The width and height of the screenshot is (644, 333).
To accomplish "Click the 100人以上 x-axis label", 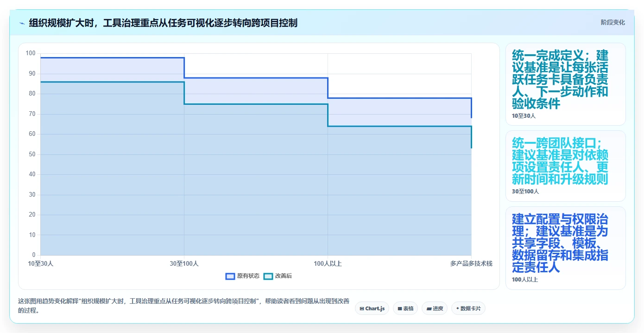I will coord(328,264).
